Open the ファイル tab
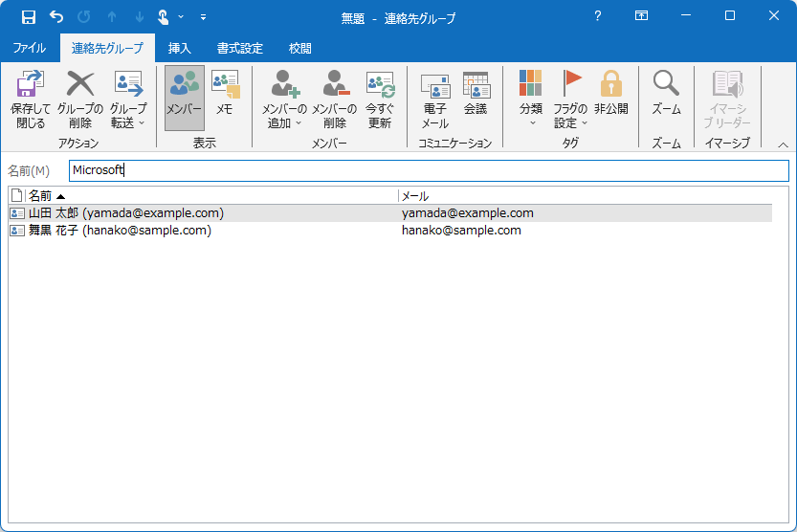Screen dimensions: 797x532 29,48
